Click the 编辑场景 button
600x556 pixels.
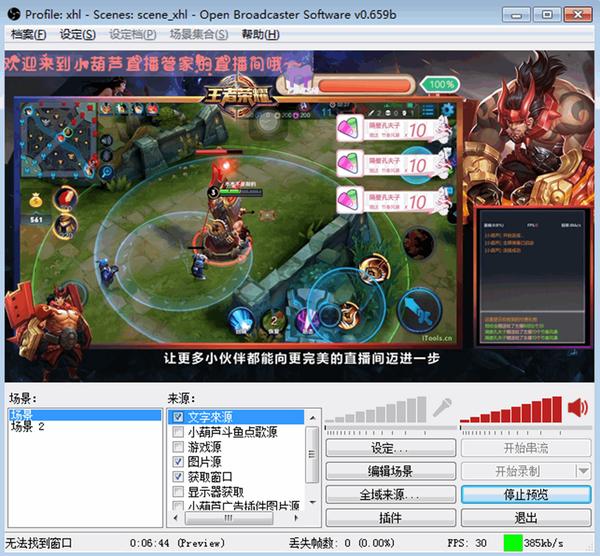point(391,471)
